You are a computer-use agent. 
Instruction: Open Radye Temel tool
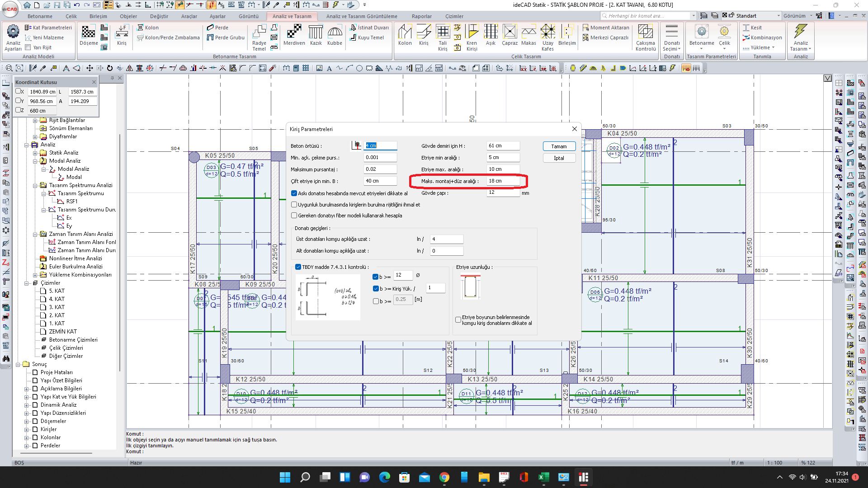[x=259, y=38]
